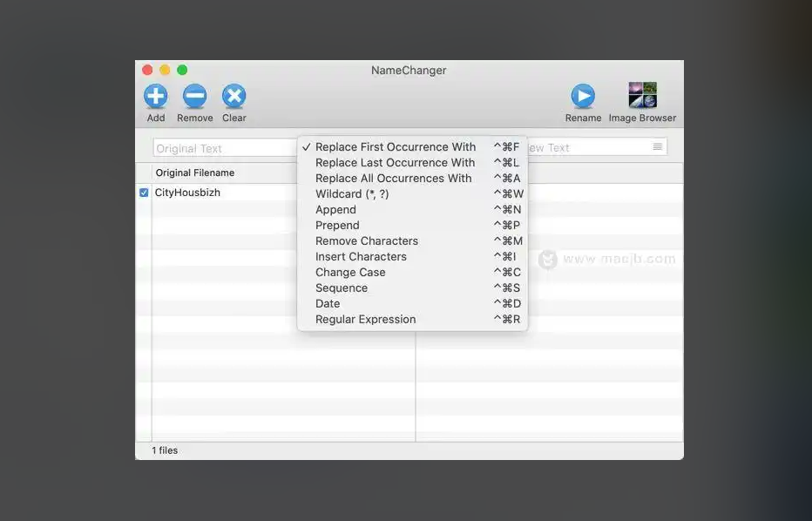Choose Remove Characters from menu
This screenshot has width=812, height=521.
(412, 240)
